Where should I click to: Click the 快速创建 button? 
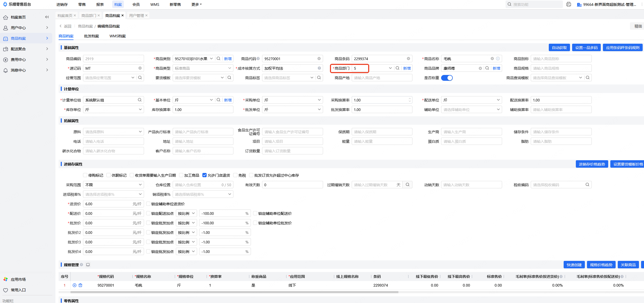coord(574,265)
